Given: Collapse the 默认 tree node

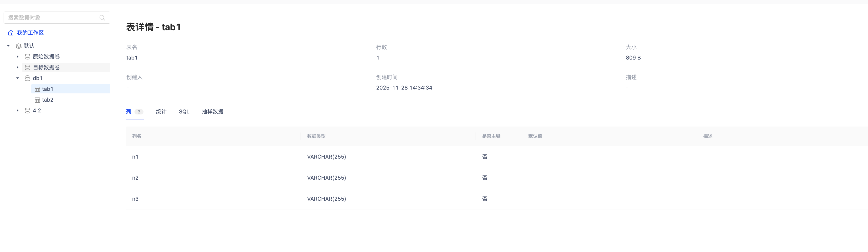Looking at the screenshot, I should (8, 46).
